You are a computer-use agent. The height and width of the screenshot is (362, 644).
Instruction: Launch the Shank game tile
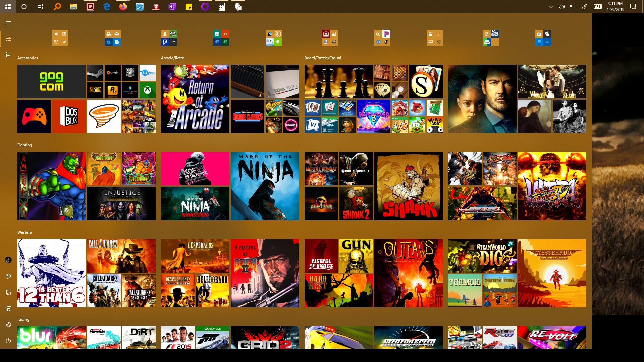pyautogui.click(x=408, y=186)
